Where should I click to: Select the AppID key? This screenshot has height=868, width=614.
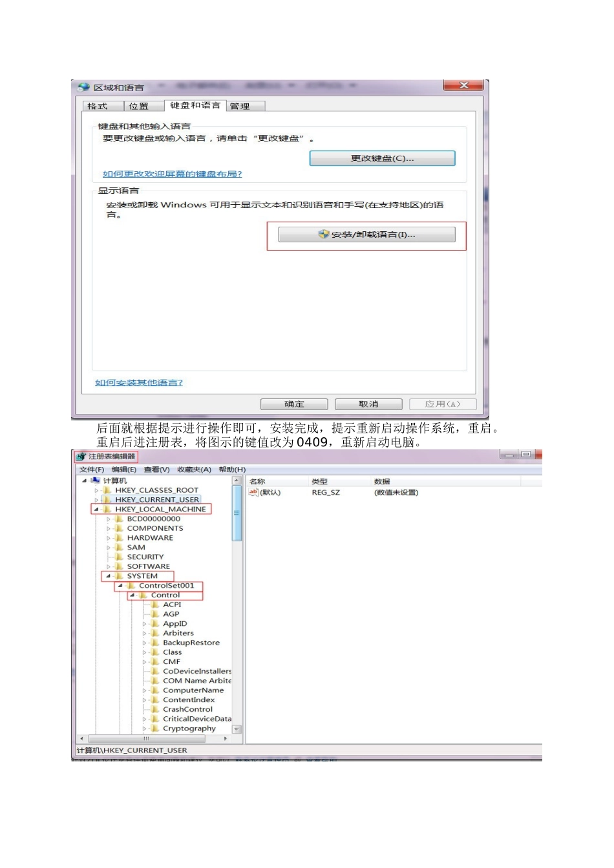(175, 624)
